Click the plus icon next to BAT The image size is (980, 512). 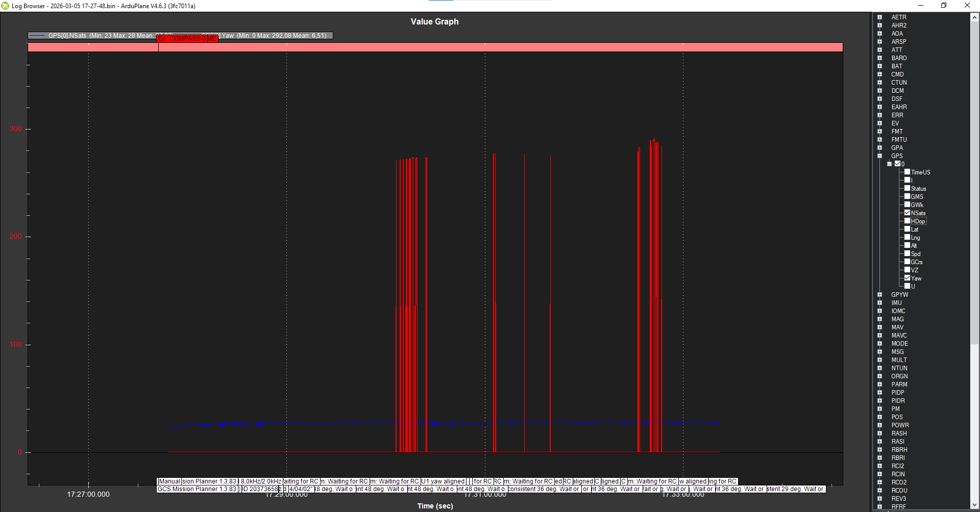[879, 66]
